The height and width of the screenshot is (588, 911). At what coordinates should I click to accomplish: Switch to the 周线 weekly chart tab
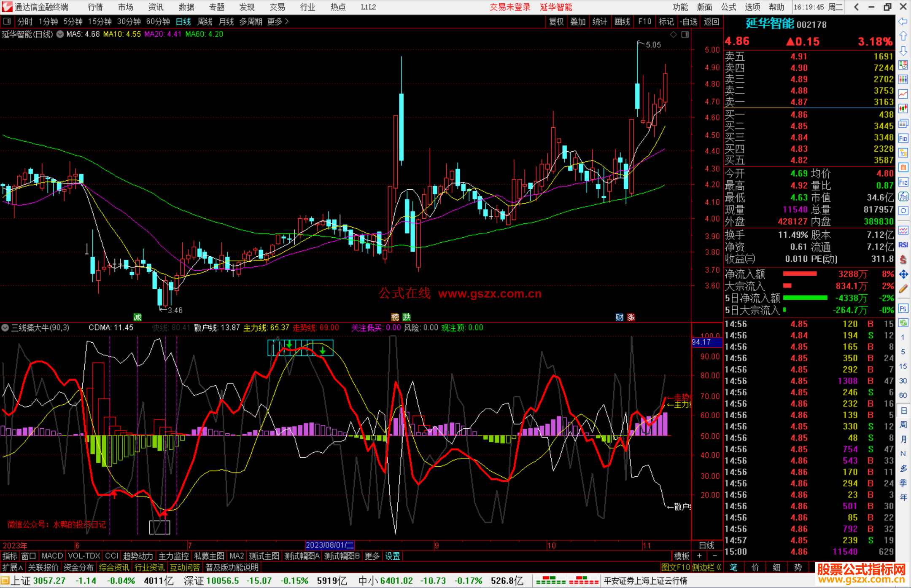(205, 21)
